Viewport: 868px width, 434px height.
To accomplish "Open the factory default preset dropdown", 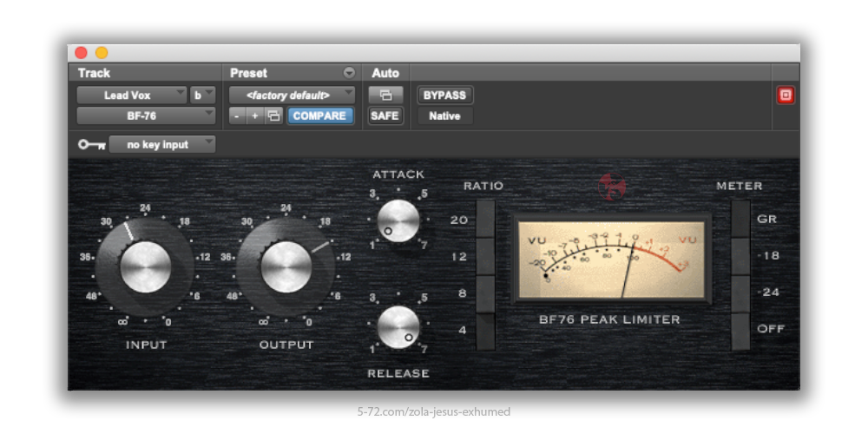I will pyautogui.click(x=292, y=95).
